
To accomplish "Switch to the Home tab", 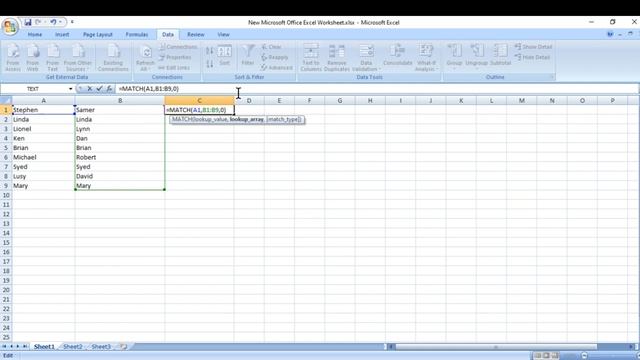I will pyautogui.click(x=35, y=35).
